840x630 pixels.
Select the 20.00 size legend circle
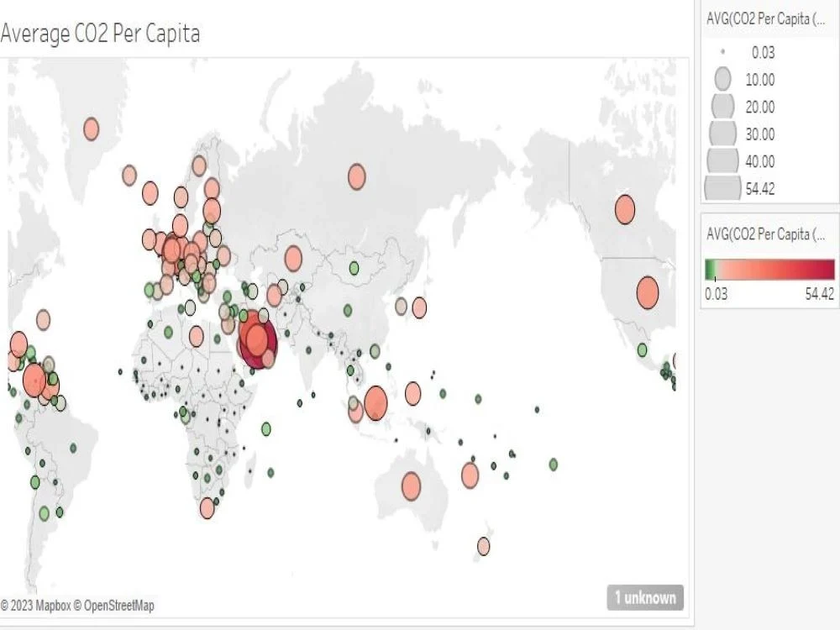[x=722, y=106]
